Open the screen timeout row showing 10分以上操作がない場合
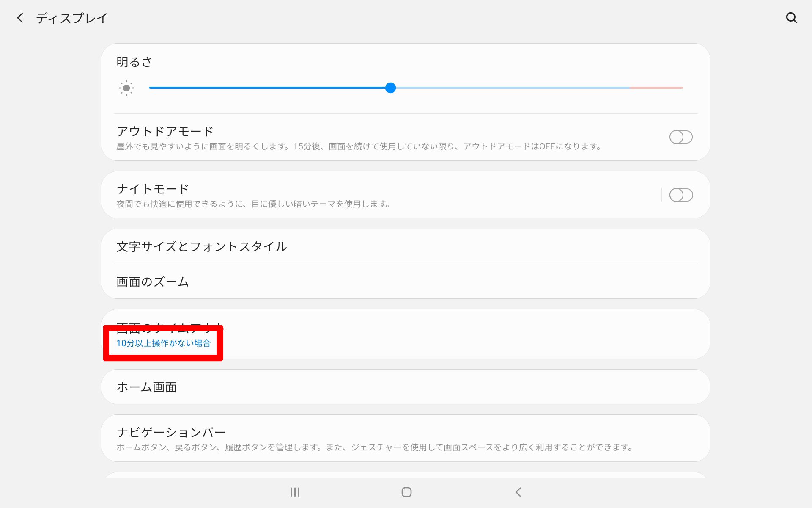Viewport: 812px width, 508px height. pos(406,334)
